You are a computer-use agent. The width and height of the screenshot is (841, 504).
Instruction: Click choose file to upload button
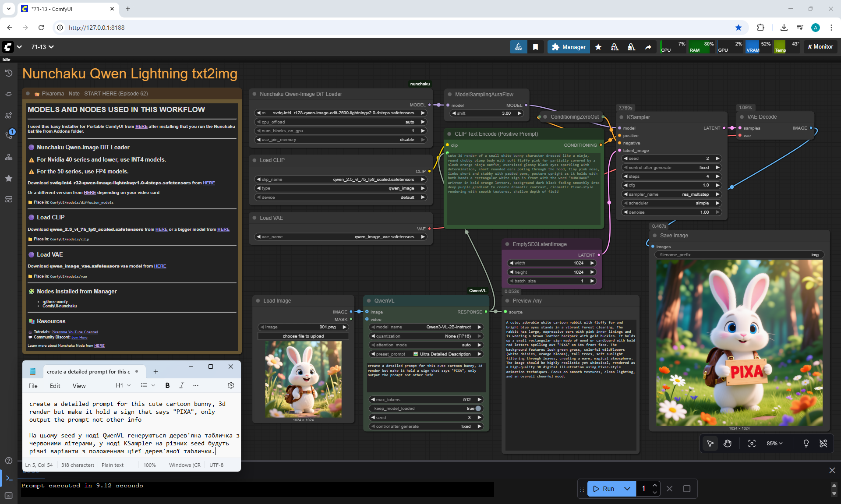click(303, 336)
